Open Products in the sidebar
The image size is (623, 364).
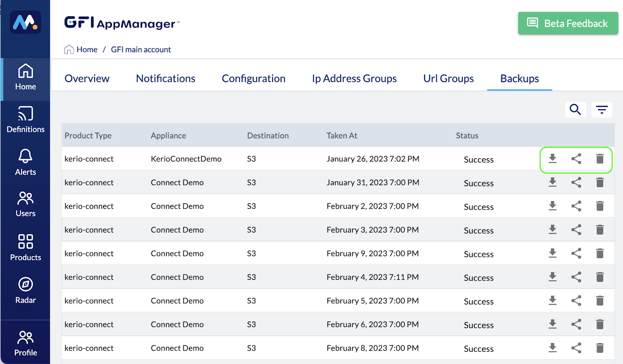pos(25,247)
